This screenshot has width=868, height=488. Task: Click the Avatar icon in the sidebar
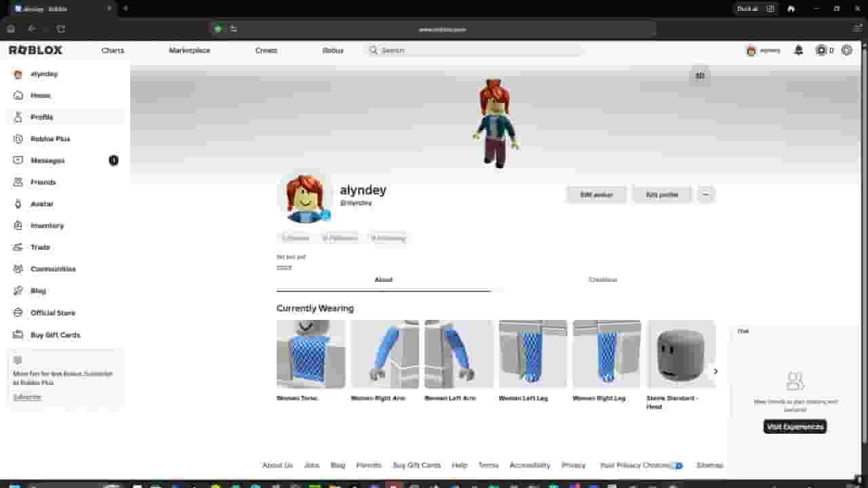18,204
